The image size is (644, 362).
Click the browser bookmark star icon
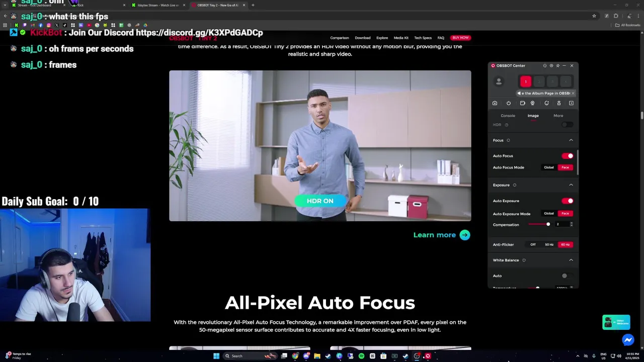594,16
